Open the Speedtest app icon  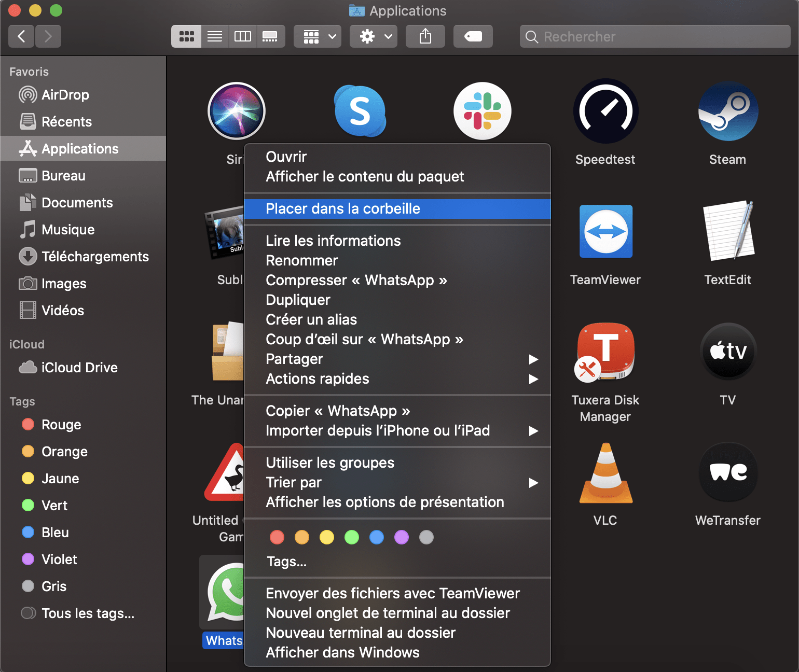pos(605,111)
